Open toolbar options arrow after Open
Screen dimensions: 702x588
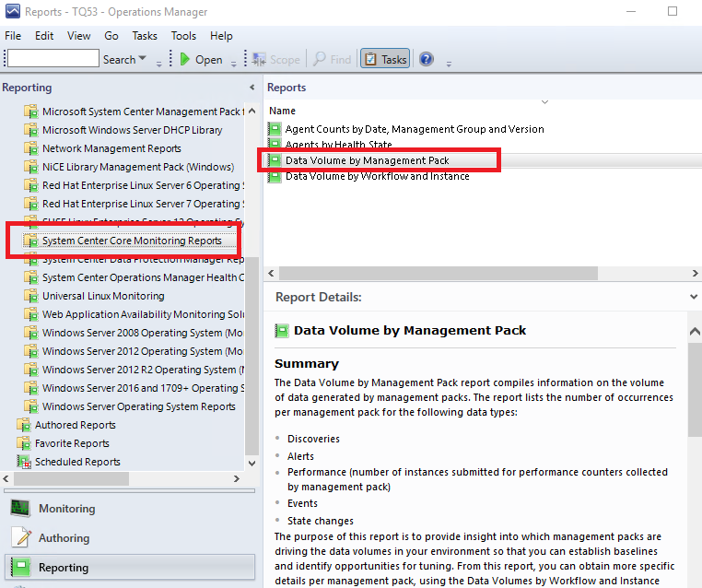coord(234,64)
